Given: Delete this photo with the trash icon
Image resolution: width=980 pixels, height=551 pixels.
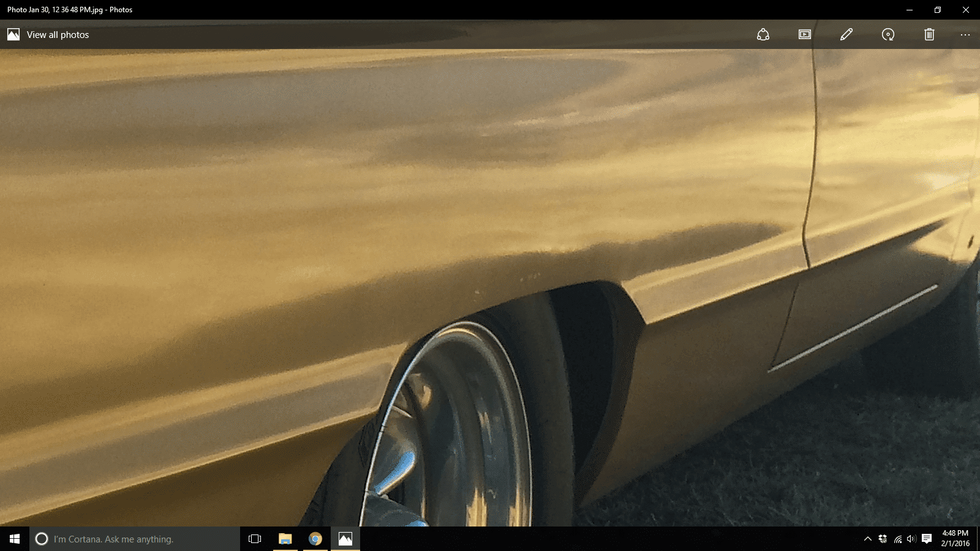Looking at the screenshot, I should tap(929, 35).
